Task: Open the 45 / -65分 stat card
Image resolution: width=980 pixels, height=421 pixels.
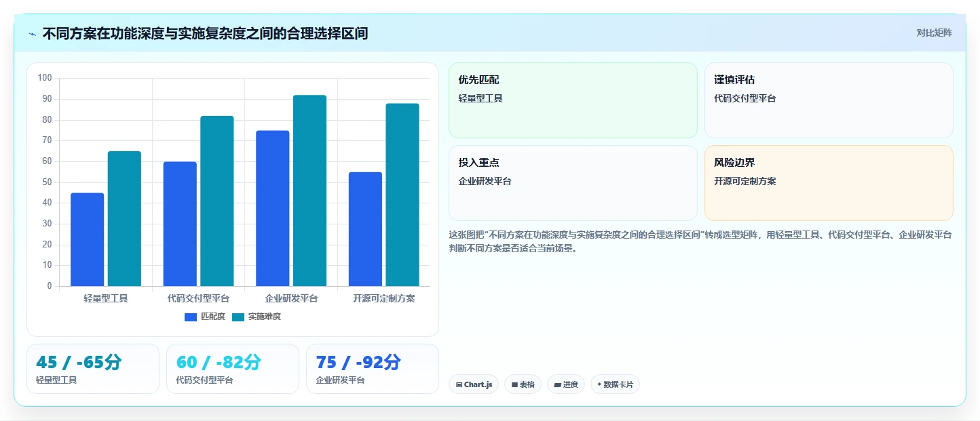Action: pos(93,369)
